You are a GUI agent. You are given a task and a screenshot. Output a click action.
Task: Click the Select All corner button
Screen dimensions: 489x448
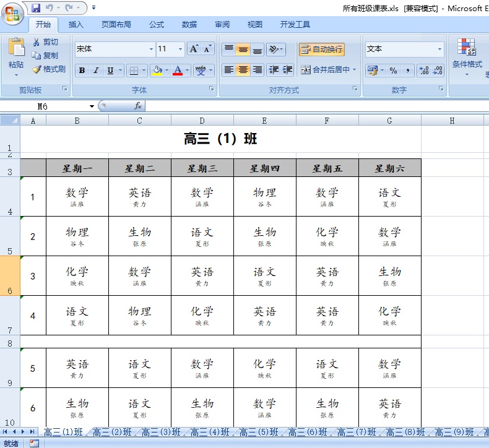pyautogui.click(x=11, y=120)
